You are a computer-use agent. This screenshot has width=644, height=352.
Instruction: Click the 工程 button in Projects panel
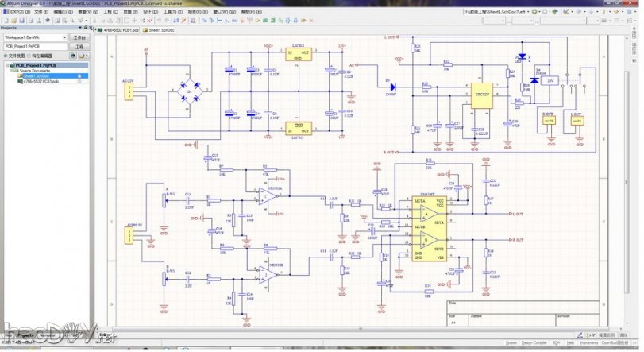(x=79, y=47)
